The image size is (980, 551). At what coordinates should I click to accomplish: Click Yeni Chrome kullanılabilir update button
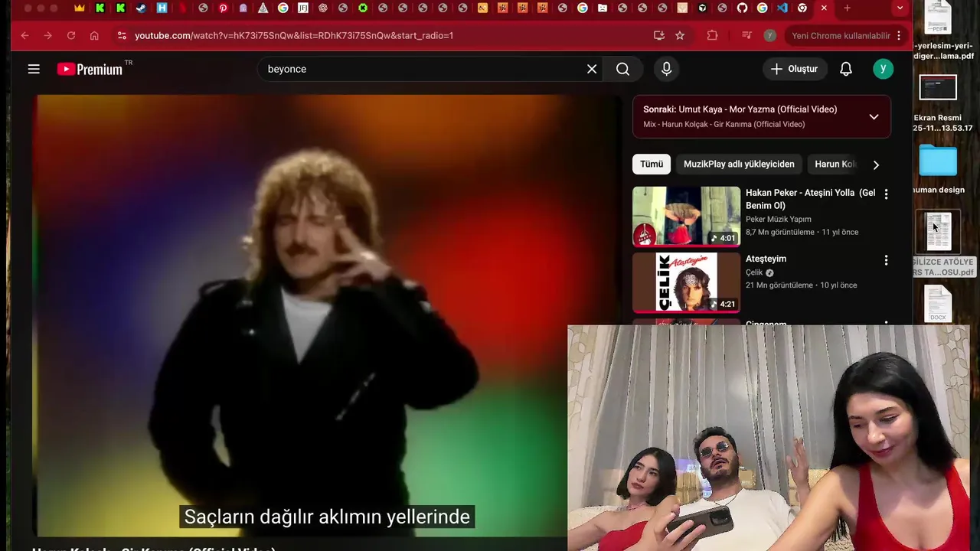[x=841, y=35]
